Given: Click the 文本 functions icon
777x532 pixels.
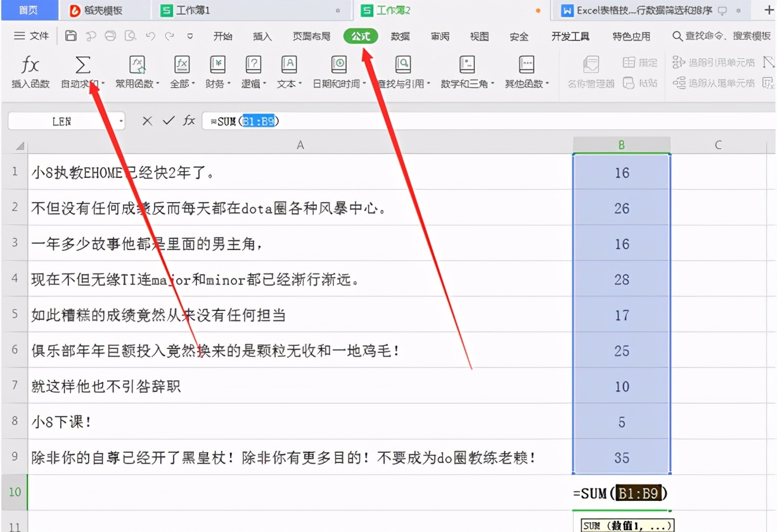Looking at the screenshot, I should (289, 64).
